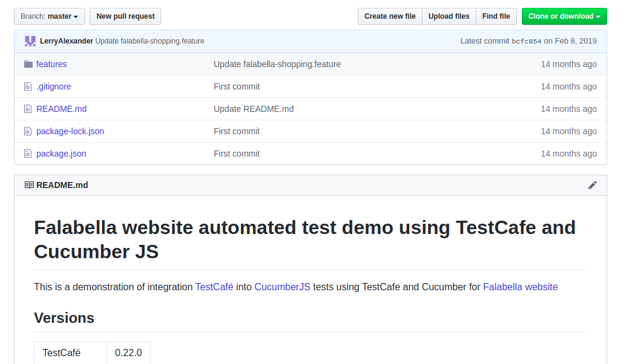Click the book icon beside README.md header
The height and width of the screenshot is (364, 635).
pyautogui.click(x=29, y=185)
